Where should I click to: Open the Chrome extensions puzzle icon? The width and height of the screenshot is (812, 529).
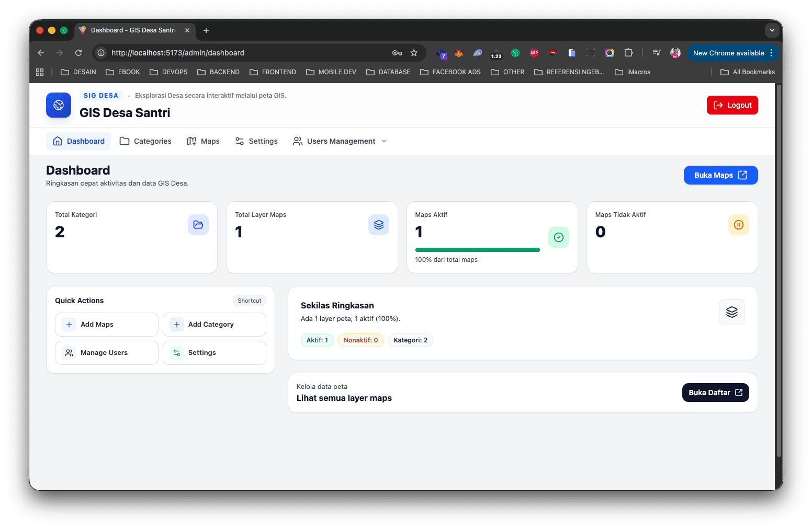coord(628,53)
